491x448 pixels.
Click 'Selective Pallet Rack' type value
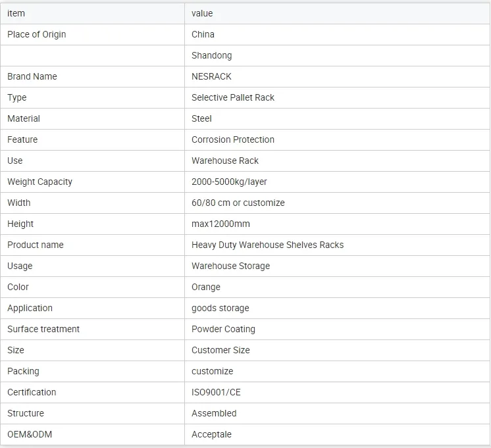pyautogui.click(x=233, y=97)
